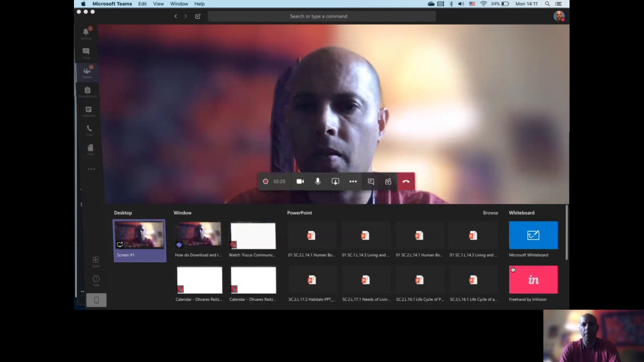Show the meeting conversation panel
The height and width of the screenshot is (362, 644).
tap(371, 182)
